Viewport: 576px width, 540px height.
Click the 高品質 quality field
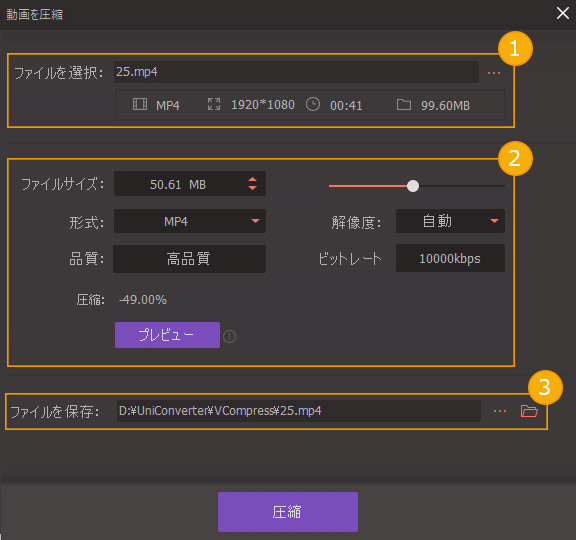point(190,259)
